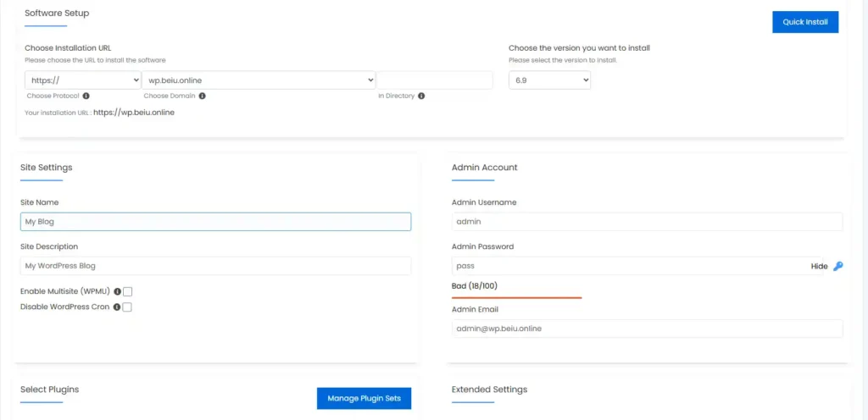
Task: Click the In Directory input field
Action: pos(435,80)
